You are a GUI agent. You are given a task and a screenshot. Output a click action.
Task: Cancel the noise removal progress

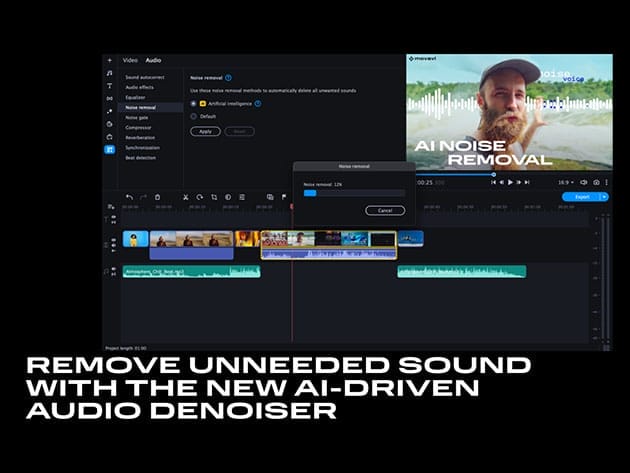click(385, 210)
